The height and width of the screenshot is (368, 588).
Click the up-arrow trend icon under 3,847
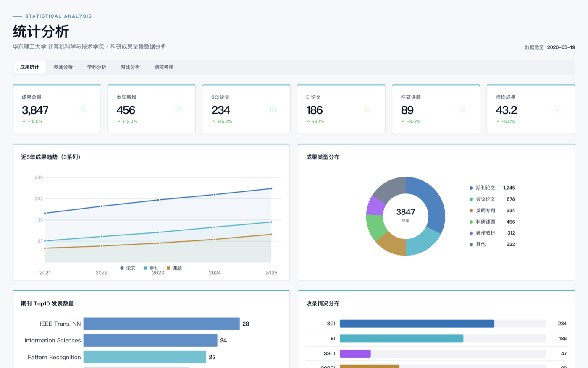pos(24,122)
